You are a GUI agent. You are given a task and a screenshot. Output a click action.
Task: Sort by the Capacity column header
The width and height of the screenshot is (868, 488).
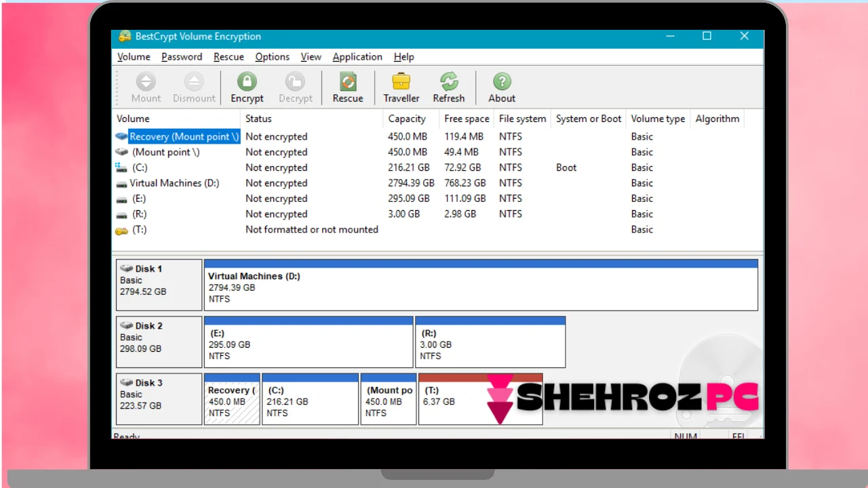coord(412,119)
